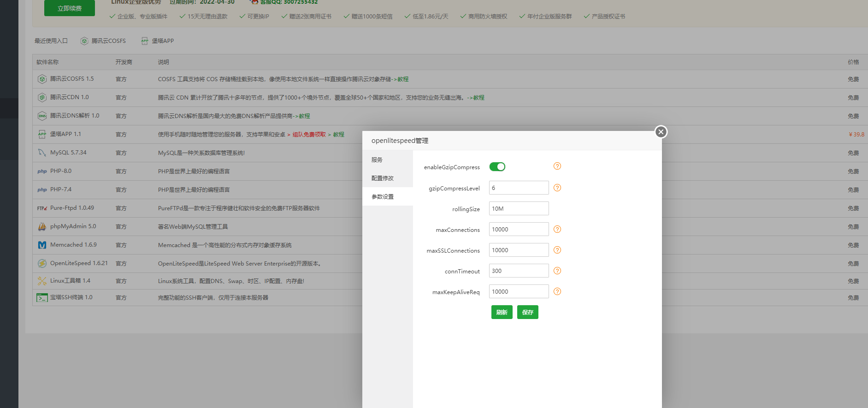Click the 堡塔APP shortcut icon in recent entries
The width and height of the screenshot is (868, 408).
(x=145, y=41)
